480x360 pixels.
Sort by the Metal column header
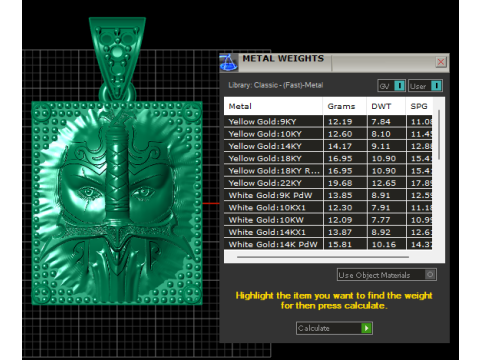click(273, 106)
